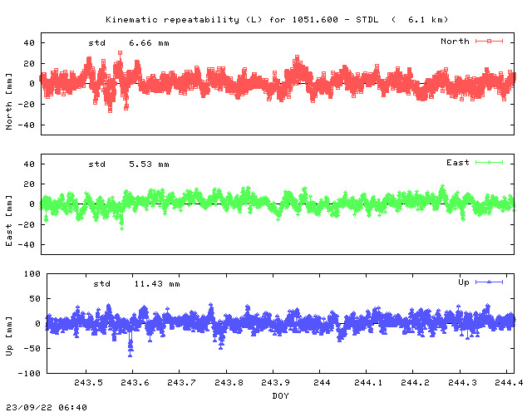The width and height of the screenshot is (532, 412).
Task: Click the 'North [mm]' y-axis label
Action: click(x=9, y=101)
